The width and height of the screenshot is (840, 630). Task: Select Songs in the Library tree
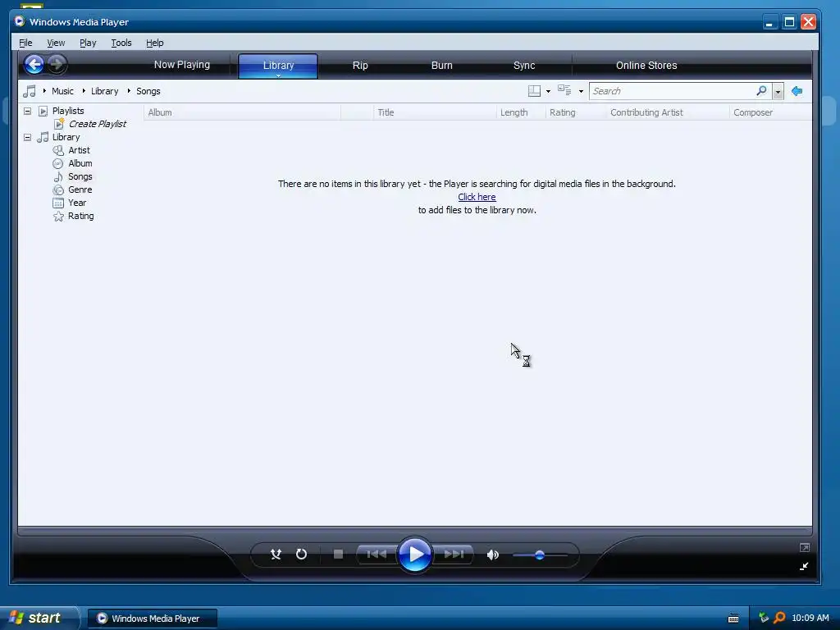pyautogui.click(x=80, y=177)
